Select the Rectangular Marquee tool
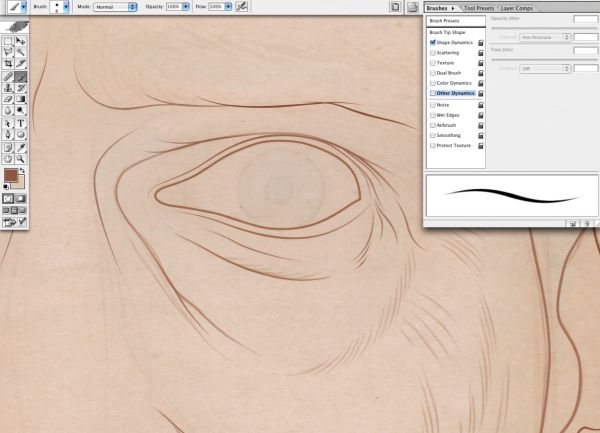 [8, 41]
